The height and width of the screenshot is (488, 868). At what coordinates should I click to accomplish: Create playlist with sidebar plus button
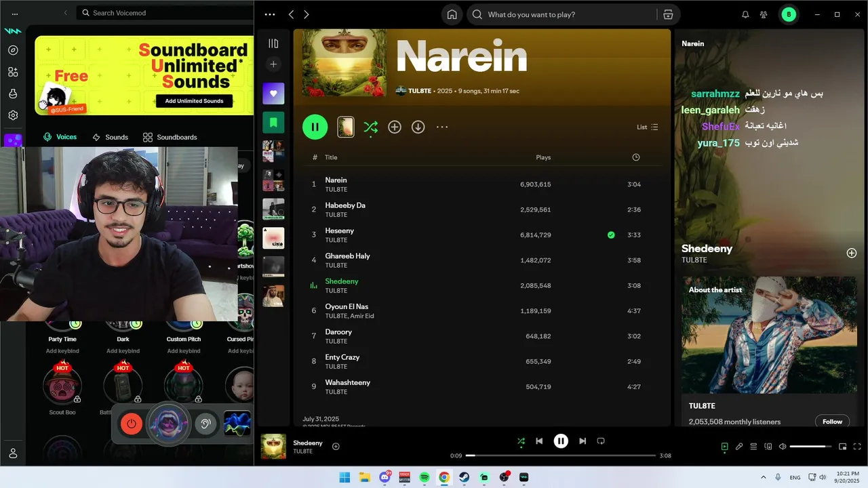(x=273, y=64)
